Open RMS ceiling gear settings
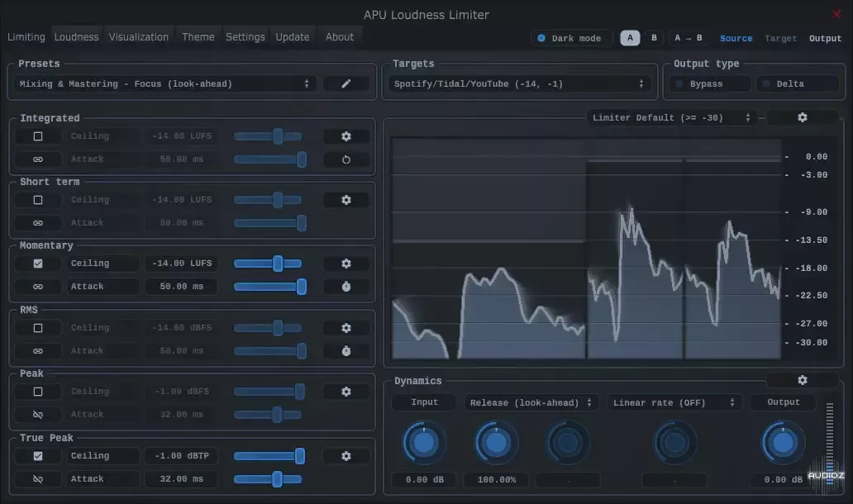This screenshot has height=504, width=853. click(346, 328)
